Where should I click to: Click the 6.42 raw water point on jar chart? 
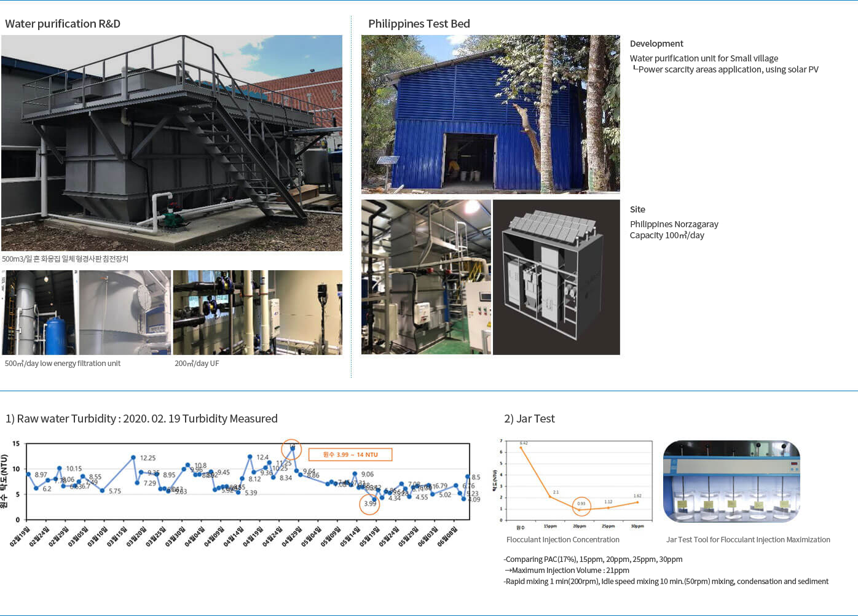pos(521,447)
